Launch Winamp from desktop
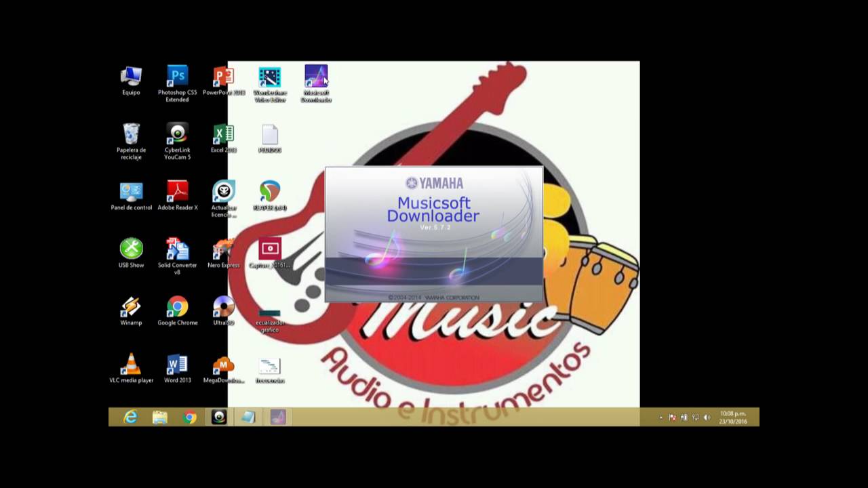Viewport: 868px width, 488px height. pyautogui.click(x=131, y=311)
